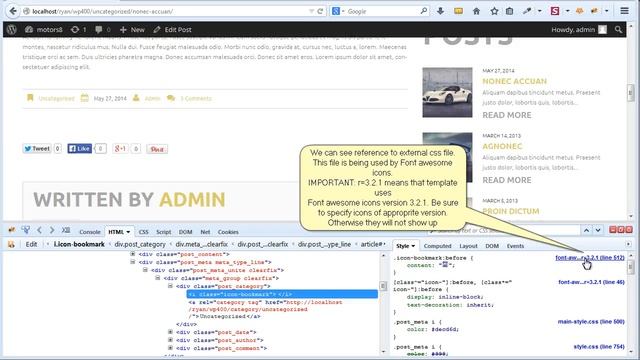
Task: Open Uncategorized category link in post meta
Action: click(56, 98)
